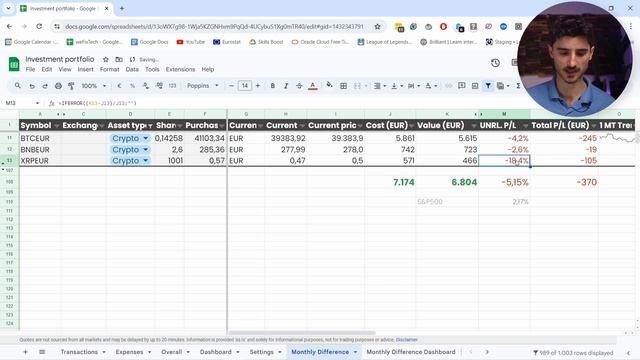The width and height of the screenshot is (640, 360).
Task: Open Monthly Difference Dashboard sheet tab
Action: point(411,352)
